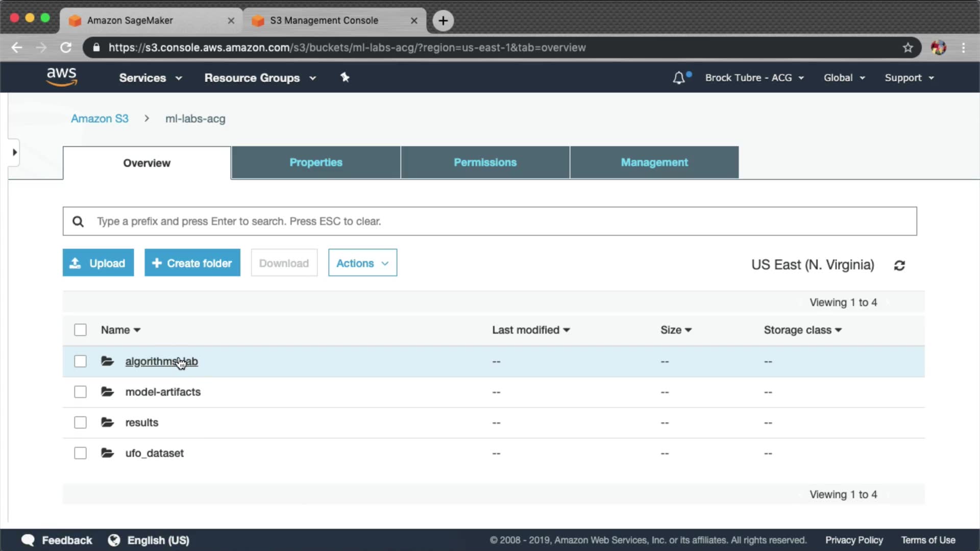Check the model-artifacts folder checkbox
The width and height of the screenshot is (980, 551).
coord(80,392)
